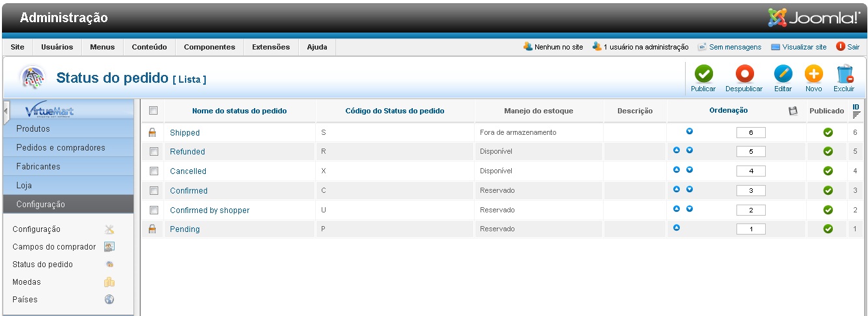
Task: Open the Extensões menu
Action: (x=270, y=47)
